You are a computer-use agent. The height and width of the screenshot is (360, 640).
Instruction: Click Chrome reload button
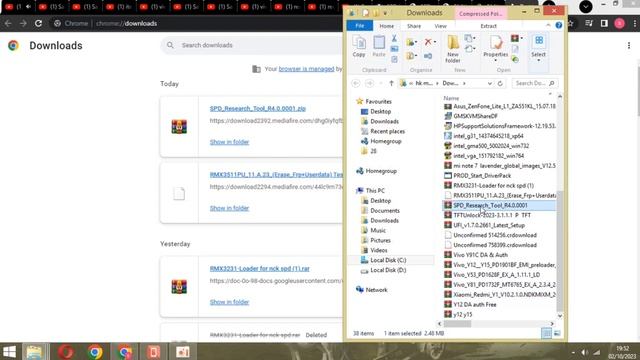pos(38,24)
